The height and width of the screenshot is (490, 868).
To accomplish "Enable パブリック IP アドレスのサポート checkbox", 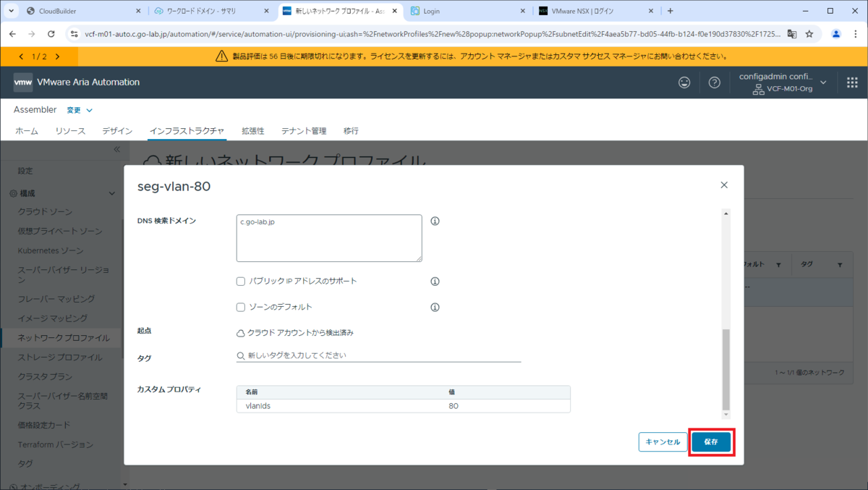I will [241, 281].
